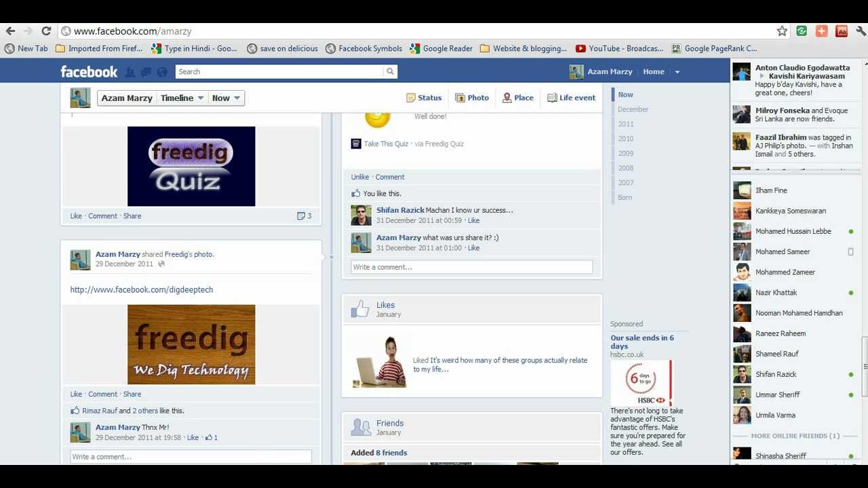
Task: Open the Freedig Quiz image thumbnail
Action: pyautogui.click(x=191, y=166)
